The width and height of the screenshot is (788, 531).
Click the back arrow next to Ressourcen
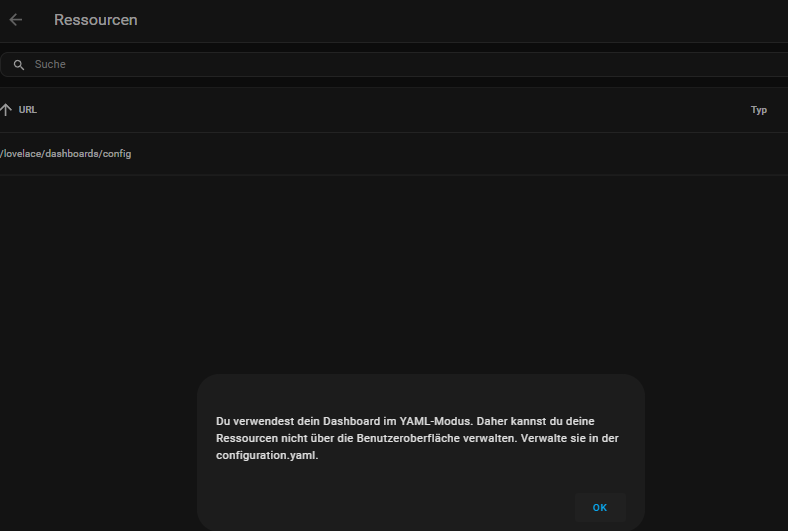pos(16,20)
